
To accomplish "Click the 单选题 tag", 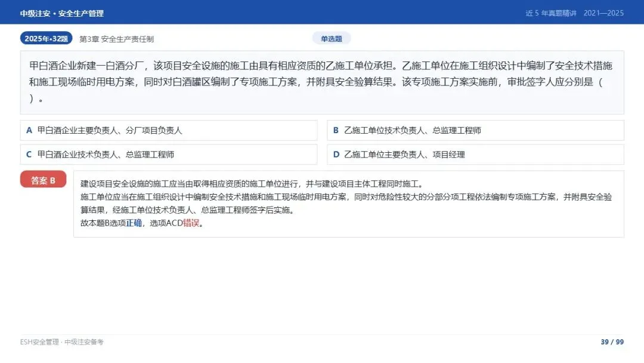I will pos(332,39).
